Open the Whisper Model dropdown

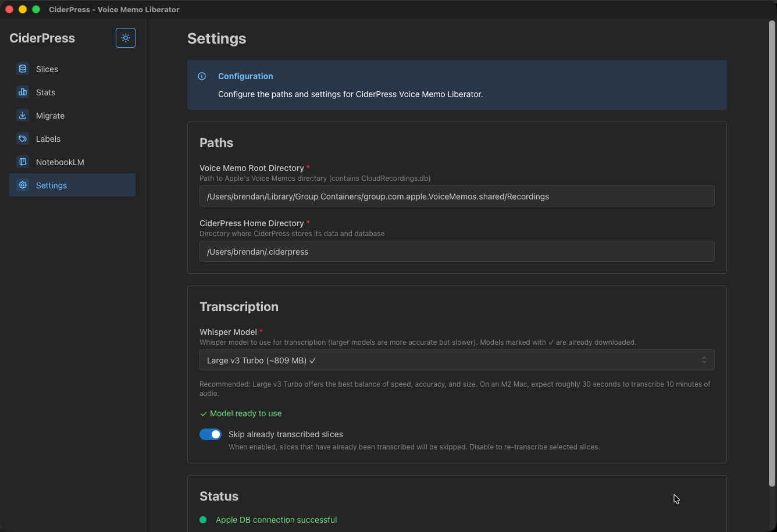tap(456, 360)
